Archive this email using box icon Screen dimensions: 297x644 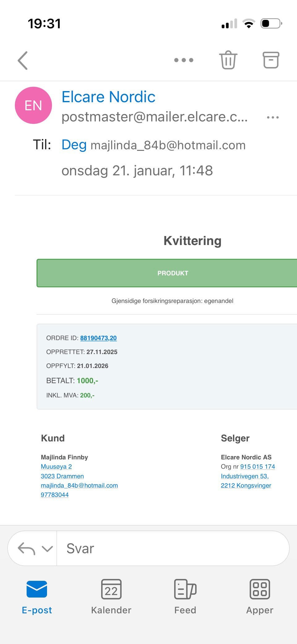[x=271, y=60]
